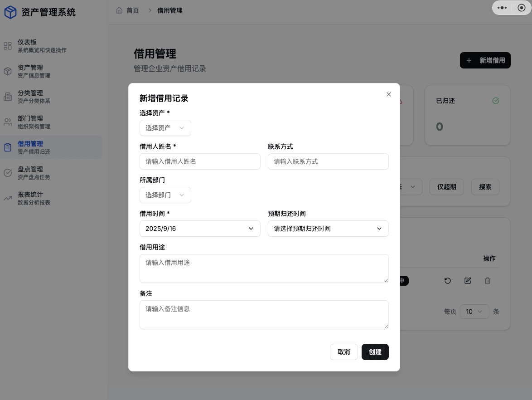Click the 借用管理 clipboard icon
This screenshot has height=400, width=532.
click(7, 147)
